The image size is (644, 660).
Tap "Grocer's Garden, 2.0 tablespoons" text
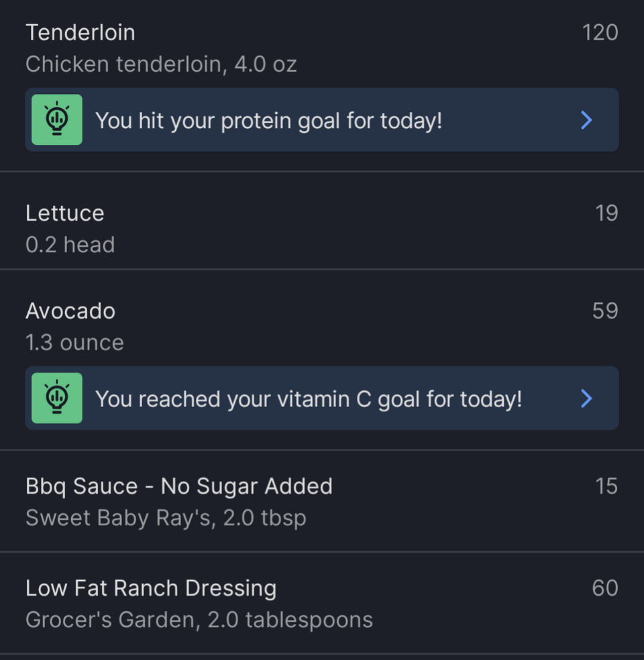(x=199, y=620)
